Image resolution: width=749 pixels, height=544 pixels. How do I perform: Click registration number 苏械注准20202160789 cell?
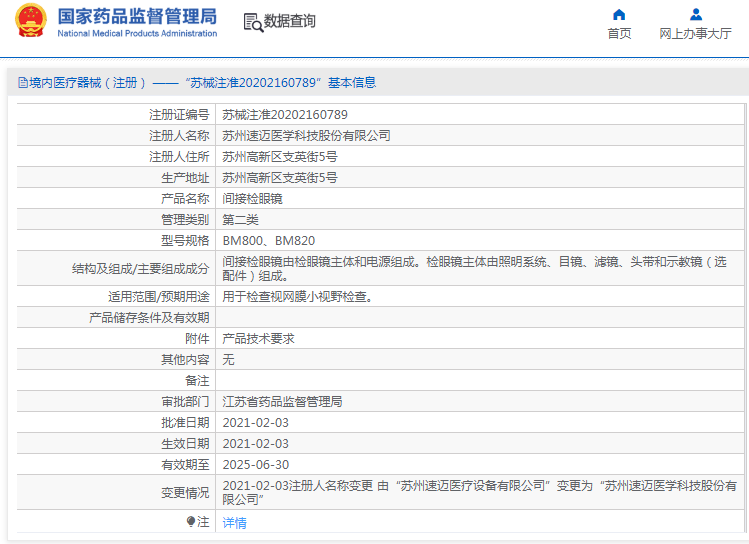click(x=285, y=115)
